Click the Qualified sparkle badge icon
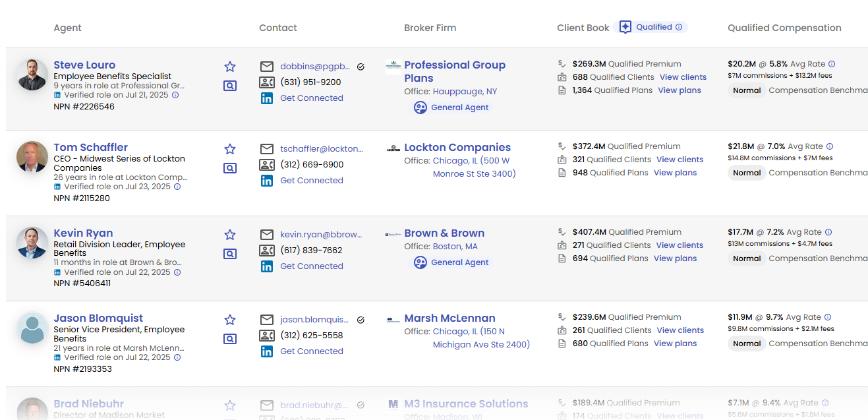Screen dimensions: 868x420 (625, 28)
